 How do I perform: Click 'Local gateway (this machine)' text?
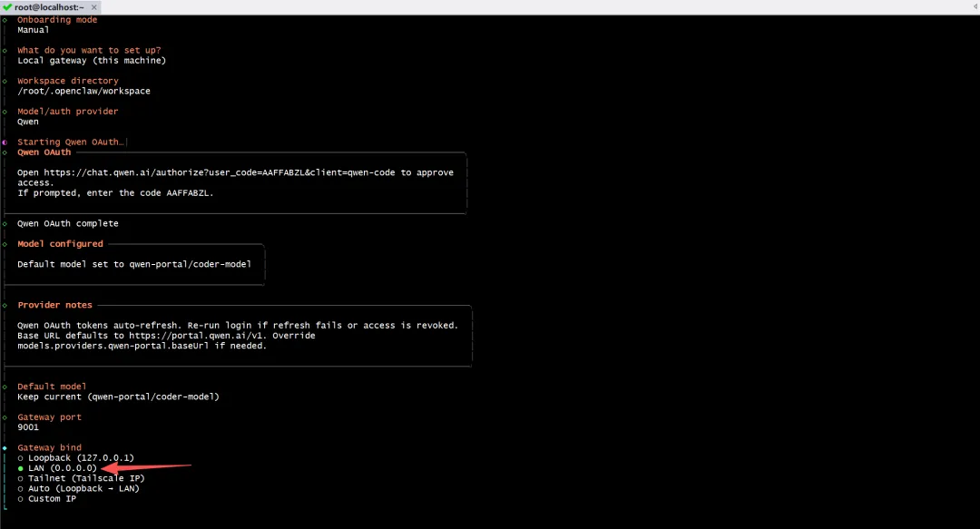coord(92,61)
